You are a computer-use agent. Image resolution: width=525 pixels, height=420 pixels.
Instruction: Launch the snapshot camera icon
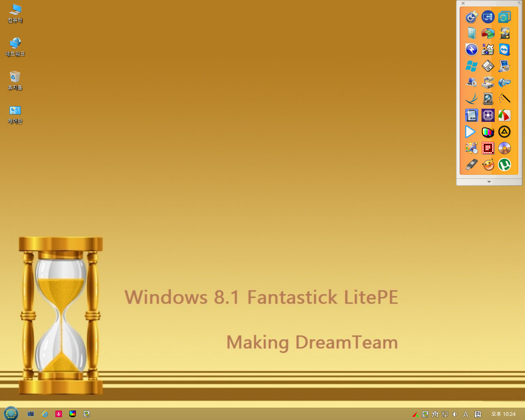[488, 50]
